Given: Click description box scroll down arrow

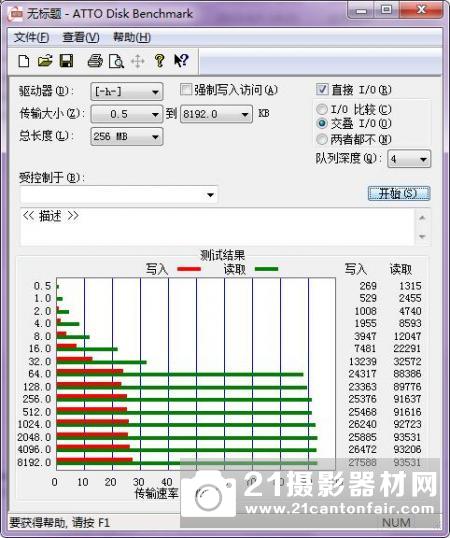Looking at the screenshot, I should tap(422, 236).
